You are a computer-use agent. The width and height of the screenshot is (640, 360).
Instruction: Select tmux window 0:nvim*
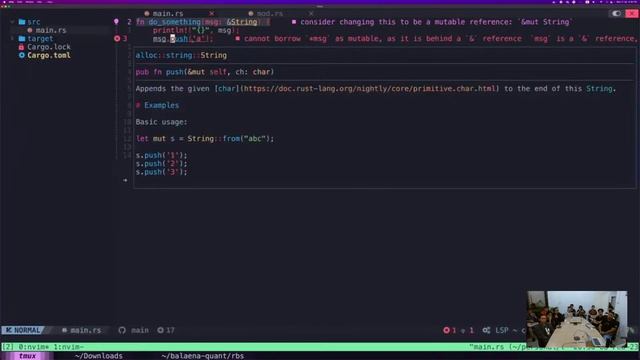pos(33,347)
